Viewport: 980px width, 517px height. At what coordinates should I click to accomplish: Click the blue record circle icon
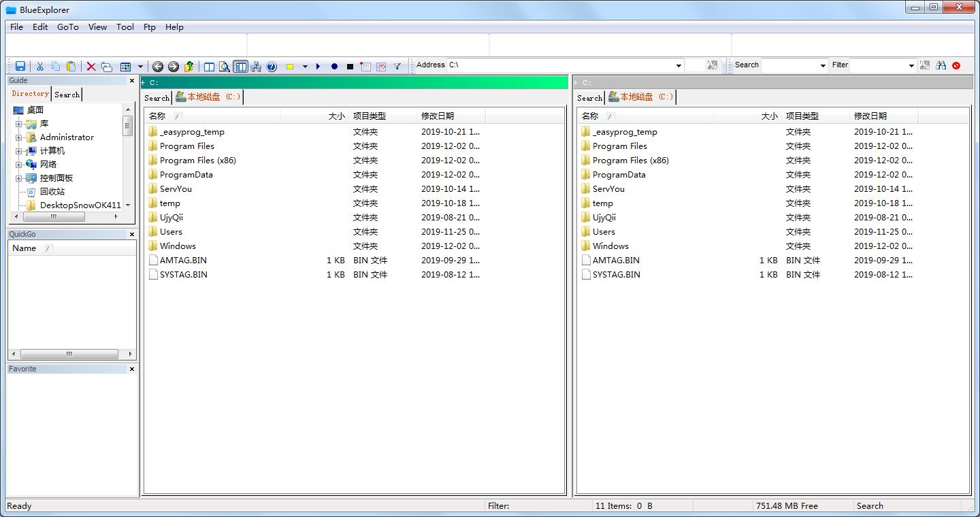[334, 66]
